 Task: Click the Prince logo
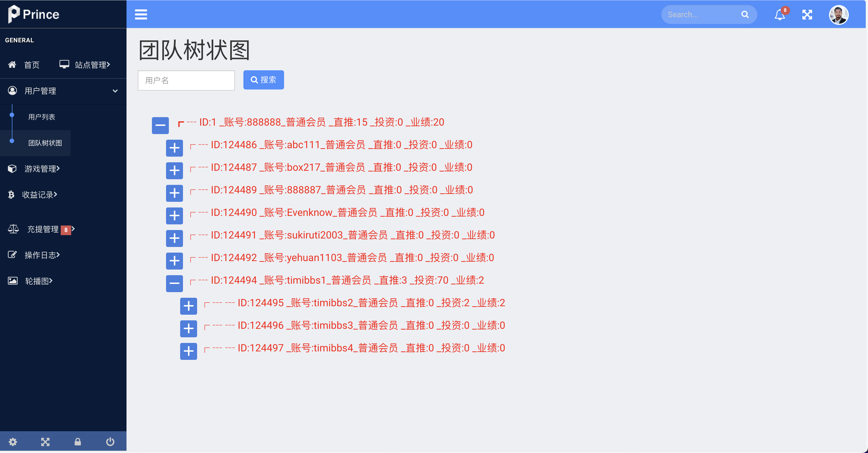(x=33, y=14)
